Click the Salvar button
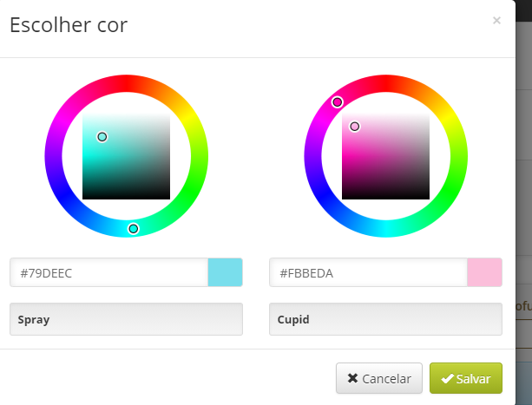The image size is (532, 405). coord(466,378)
